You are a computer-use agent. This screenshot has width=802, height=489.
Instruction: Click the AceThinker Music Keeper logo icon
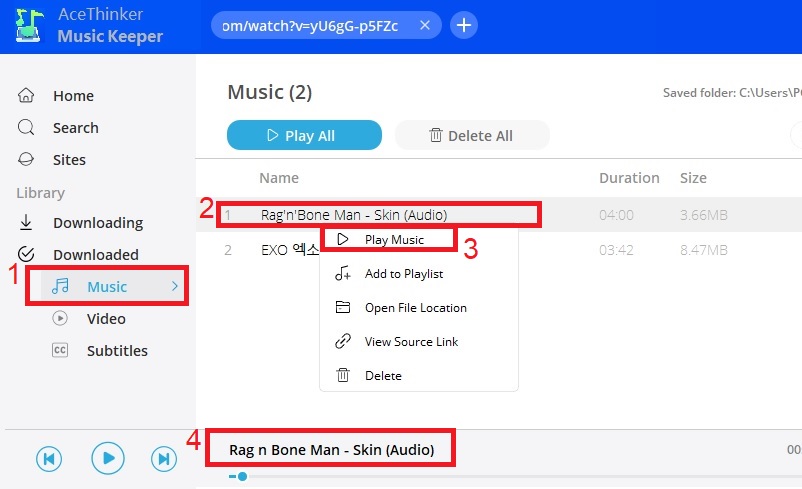(x=29, y=25)
